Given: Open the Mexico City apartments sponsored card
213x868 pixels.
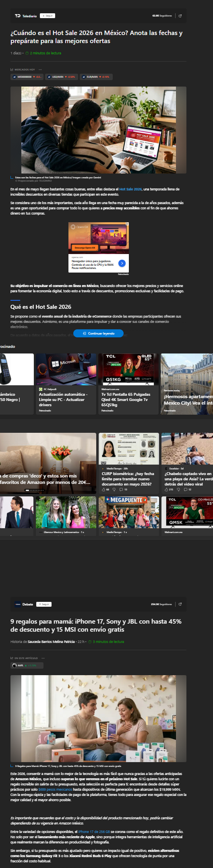Looking at the screenshot, I should 187,384.
